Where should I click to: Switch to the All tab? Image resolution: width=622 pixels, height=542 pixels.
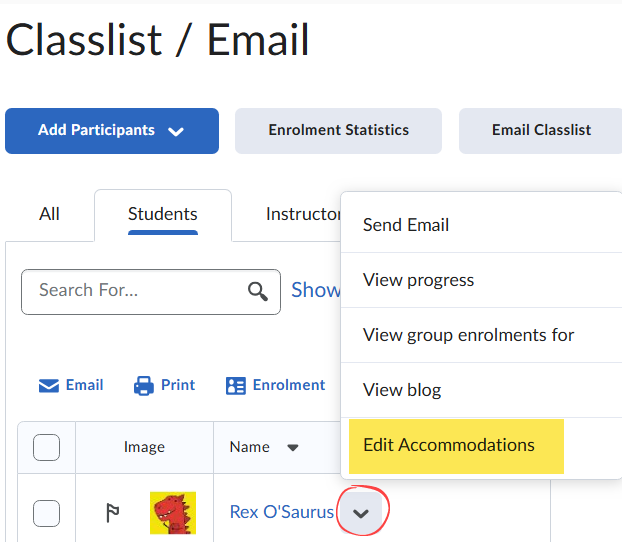[x=49, y=214]
